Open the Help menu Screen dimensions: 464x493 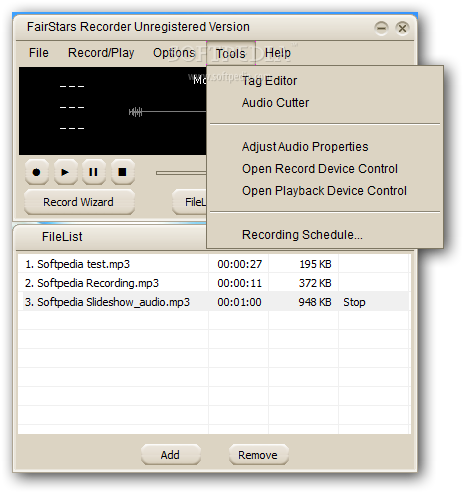tap(278, 53)
